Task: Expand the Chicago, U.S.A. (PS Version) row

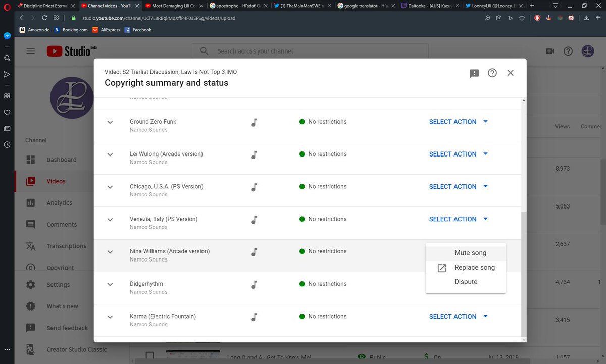Action: pos(110,187)
